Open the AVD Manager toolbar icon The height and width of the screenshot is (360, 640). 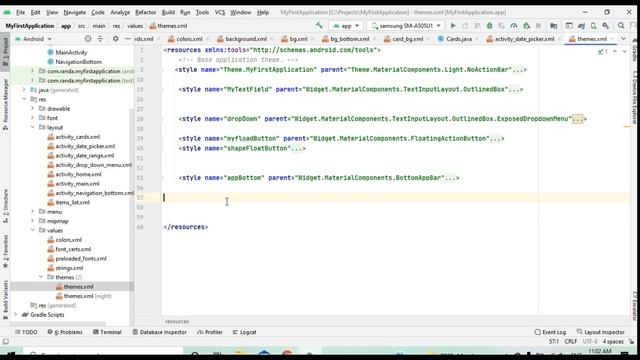pos(593,26)
